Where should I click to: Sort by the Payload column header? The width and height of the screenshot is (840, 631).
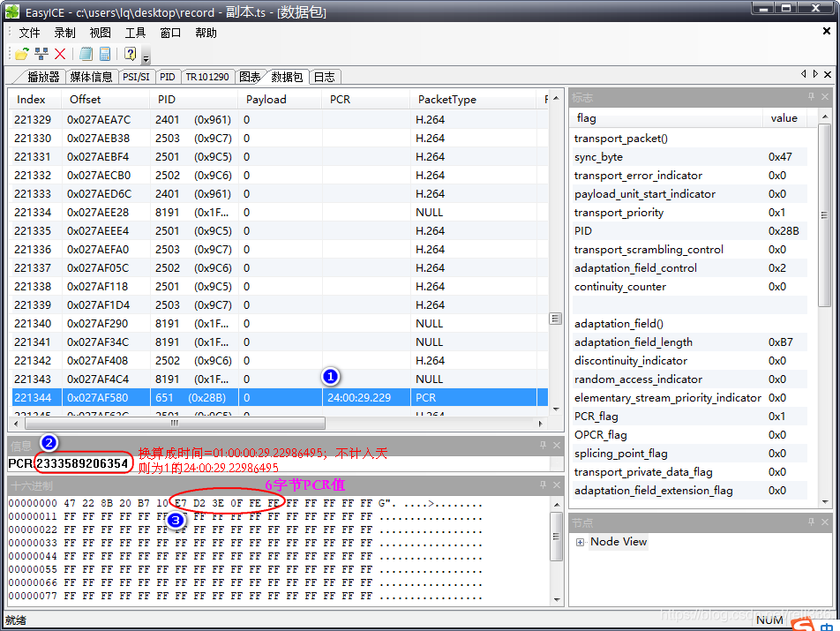(279, 99)
